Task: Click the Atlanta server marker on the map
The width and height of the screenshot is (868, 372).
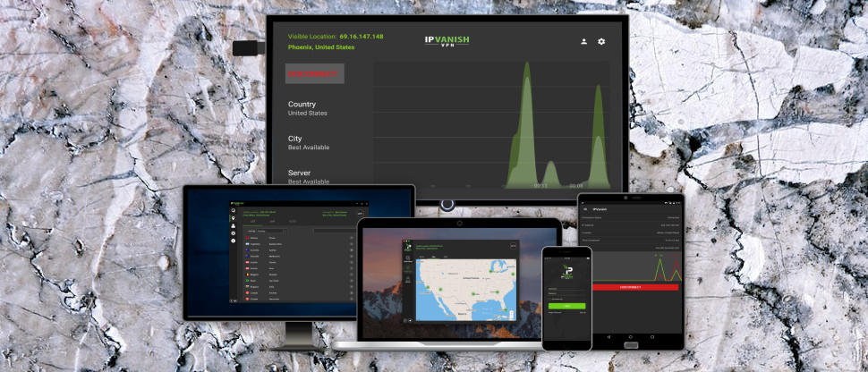Action: coord(498,292)
